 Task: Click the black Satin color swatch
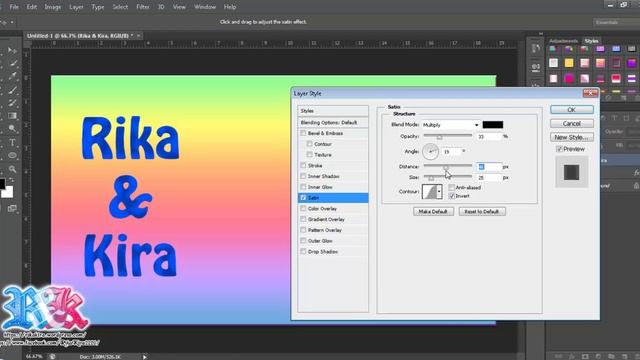pos(493,124)
